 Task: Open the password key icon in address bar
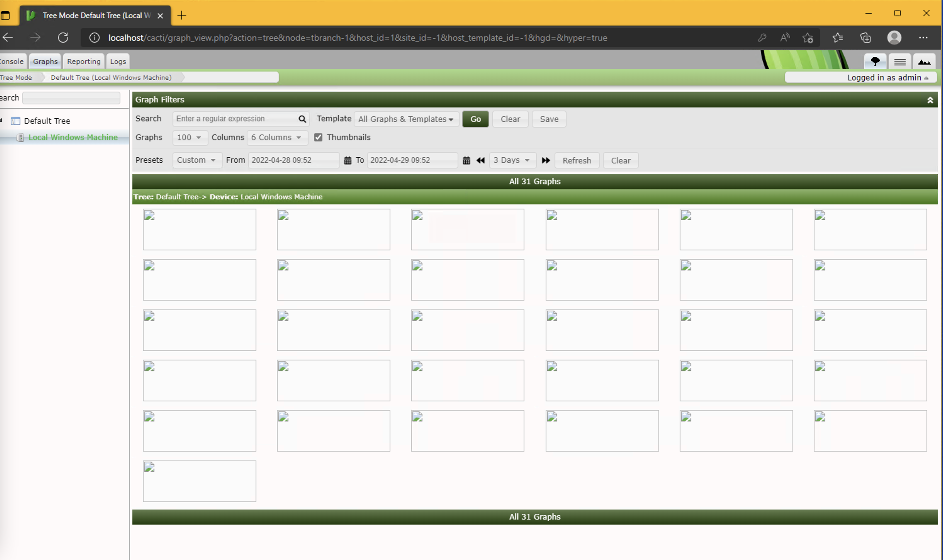tap(762, 38)
